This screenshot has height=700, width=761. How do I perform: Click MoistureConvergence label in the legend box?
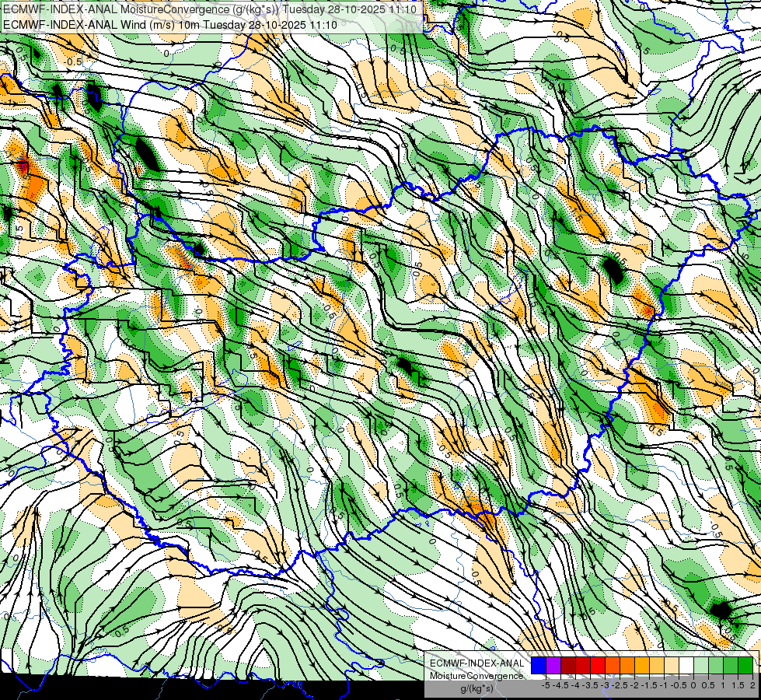coord(476,676)
